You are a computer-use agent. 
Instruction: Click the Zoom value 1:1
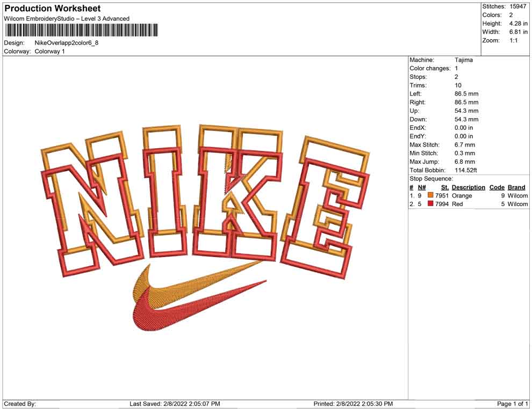pyautogui.click(x=514, y=40)
